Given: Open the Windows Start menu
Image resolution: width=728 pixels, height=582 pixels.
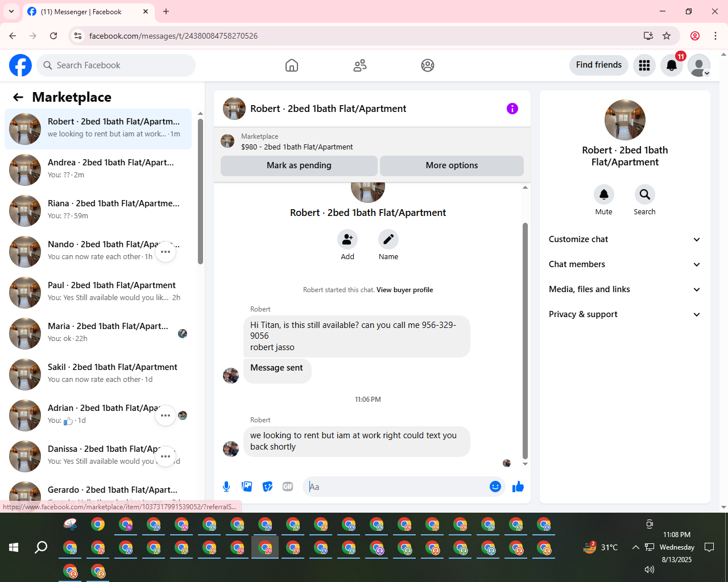Looking at the screenshot, I should tap(14, 547).
